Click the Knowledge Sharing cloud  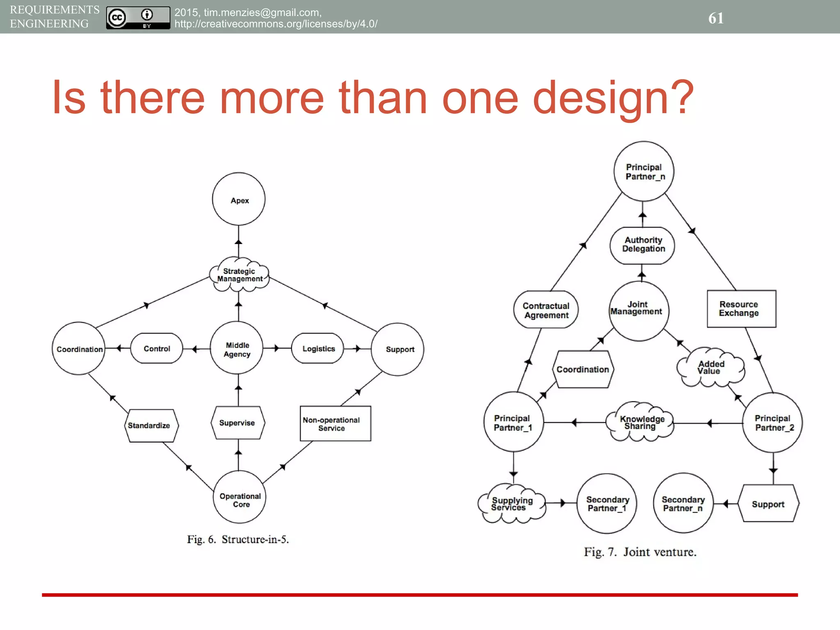coord(640,422)
